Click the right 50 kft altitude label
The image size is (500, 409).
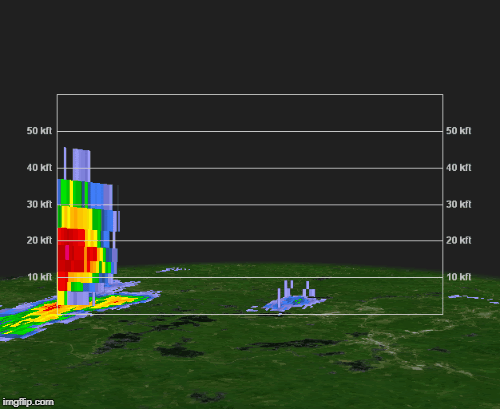(x=459, y=131)
